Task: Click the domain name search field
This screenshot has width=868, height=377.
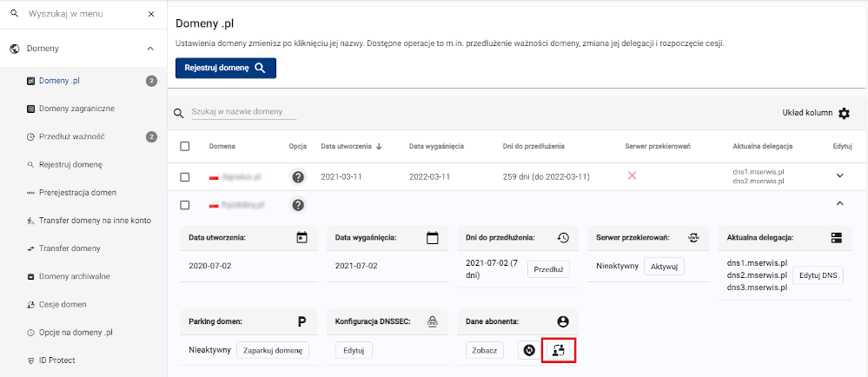Action: (x=243, y=113)
